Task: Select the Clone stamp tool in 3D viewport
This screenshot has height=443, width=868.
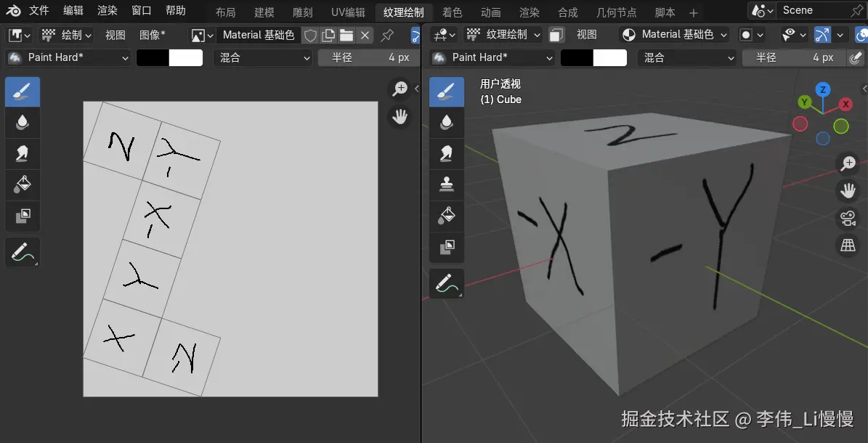Action: 447,184
